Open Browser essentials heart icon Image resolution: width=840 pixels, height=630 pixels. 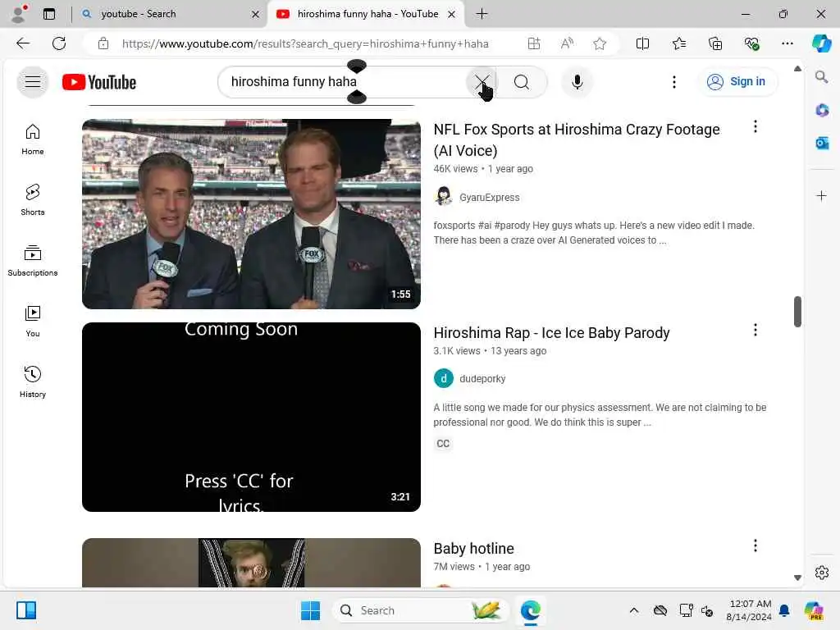click(x=751, y=43)
